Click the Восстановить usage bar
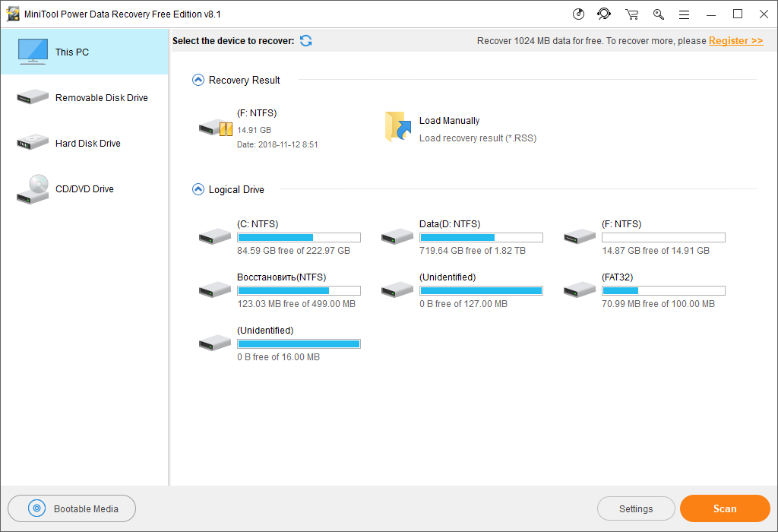 tap(299, 291)
